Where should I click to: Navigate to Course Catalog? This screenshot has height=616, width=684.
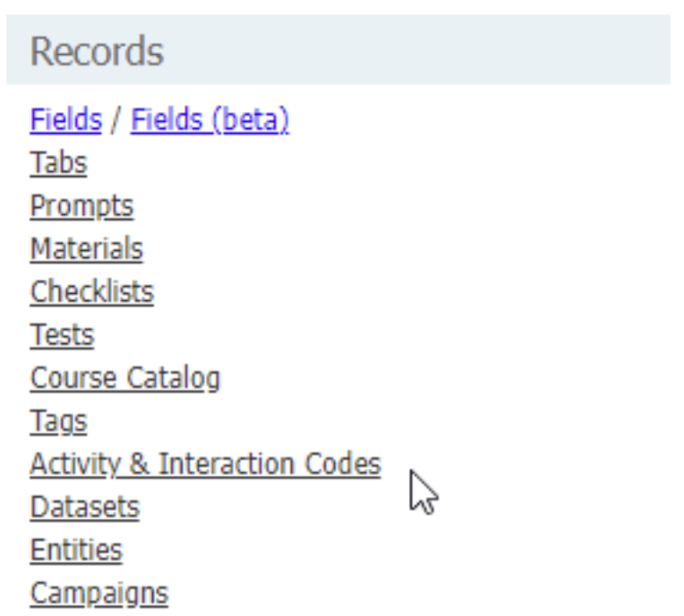(125, 378)
